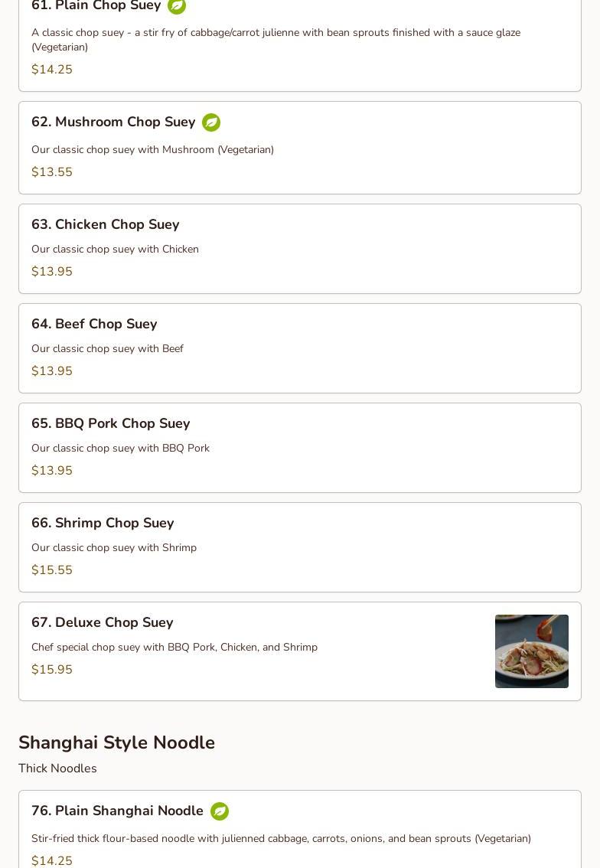Click the $15.95 price on Deluxe Chop Suey
The width and height of the screenshot is (600, 868).
tap(52, 670)
